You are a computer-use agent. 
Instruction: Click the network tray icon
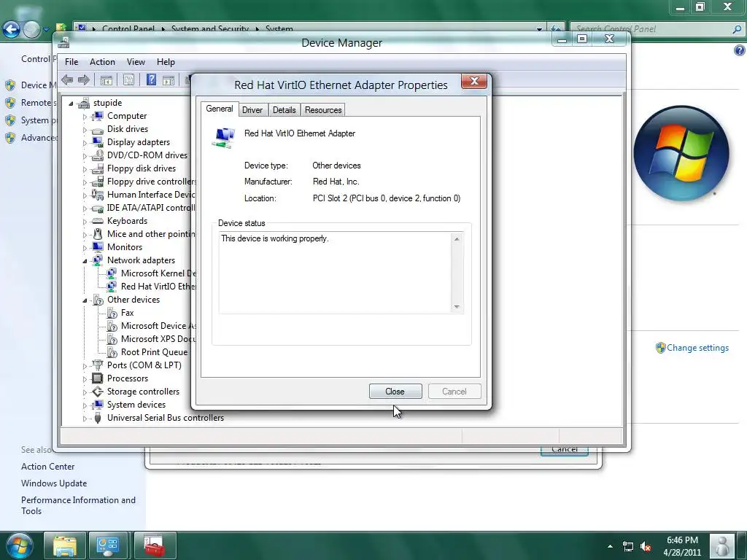tap(628, 547)
